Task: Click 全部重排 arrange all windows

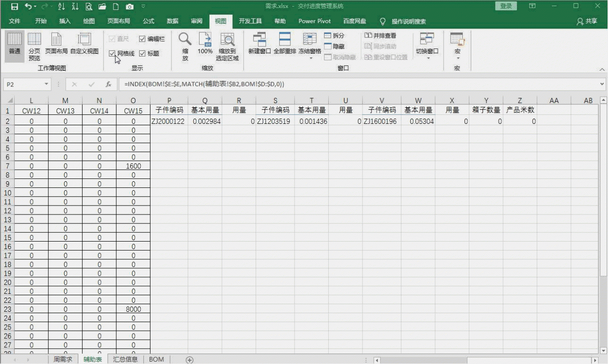Action: coord(285,44)
